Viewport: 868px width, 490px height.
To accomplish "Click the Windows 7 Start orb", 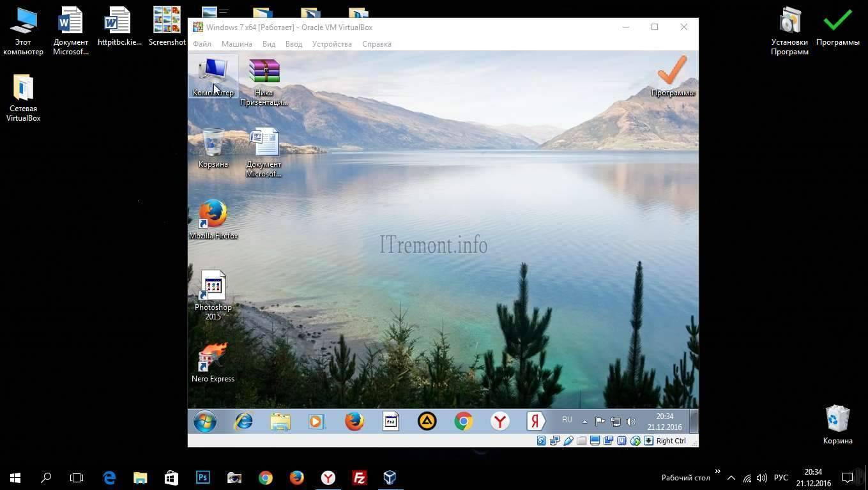I will (205, 422).
